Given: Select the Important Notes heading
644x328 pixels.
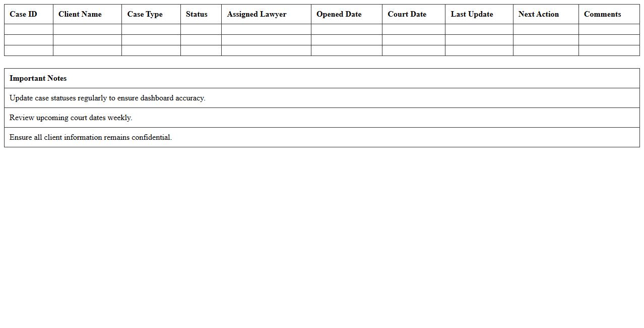Looking at the screenshot, I should tap(38, 78).
